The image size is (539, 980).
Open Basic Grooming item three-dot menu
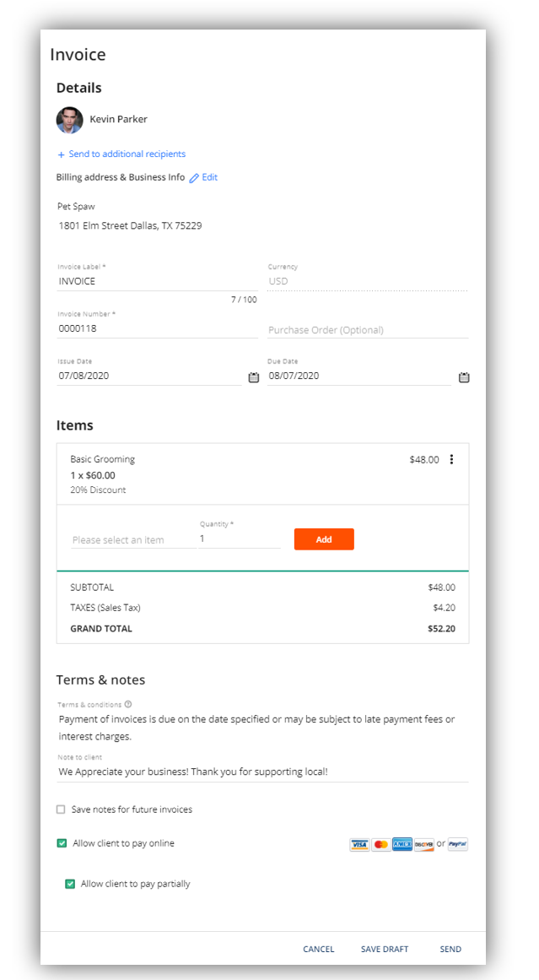451,459
